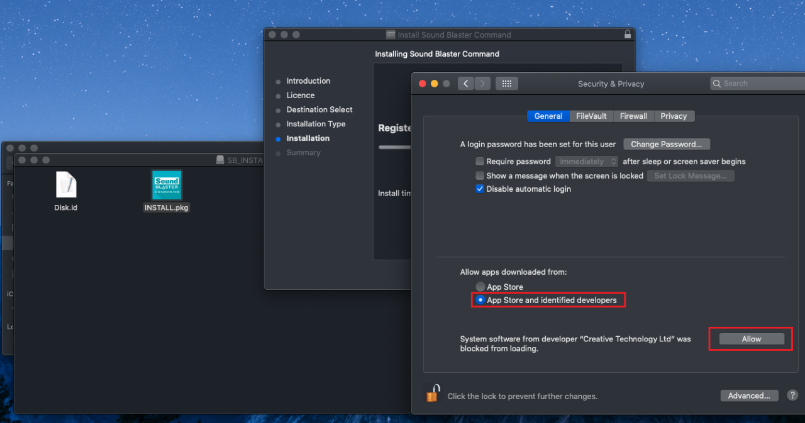
Task: Click the Change Password button
Action: coord(667,144)
